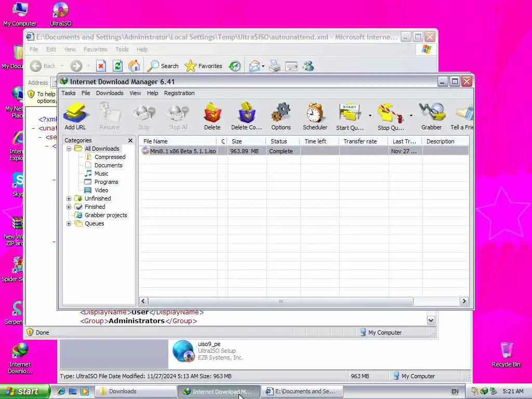Sort by Description column header
Screen dimensions: 532x399
(x=446, y=141)
